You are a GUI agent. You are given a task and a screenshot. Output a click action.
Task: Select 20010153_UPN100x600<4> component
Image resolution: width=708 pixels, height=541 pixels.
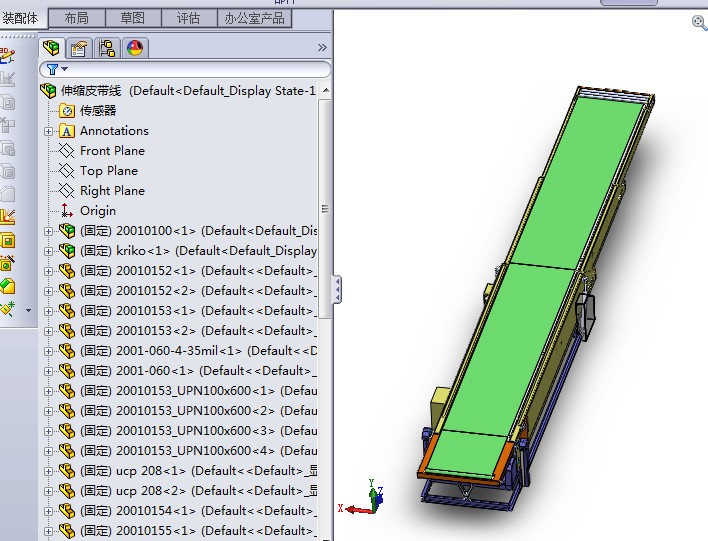pos(188,451)
